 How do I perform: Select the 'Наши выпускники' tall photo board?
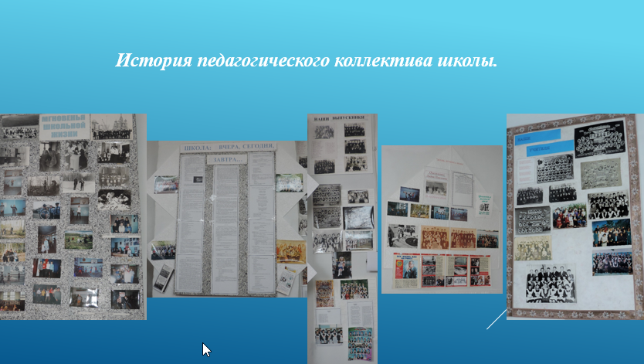click(x=342, y=239)
